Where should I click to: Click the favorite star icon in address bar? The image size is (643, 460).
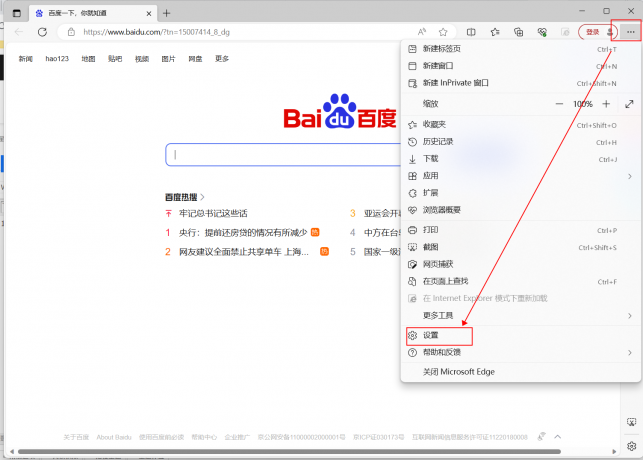click(x=443, y=32)
